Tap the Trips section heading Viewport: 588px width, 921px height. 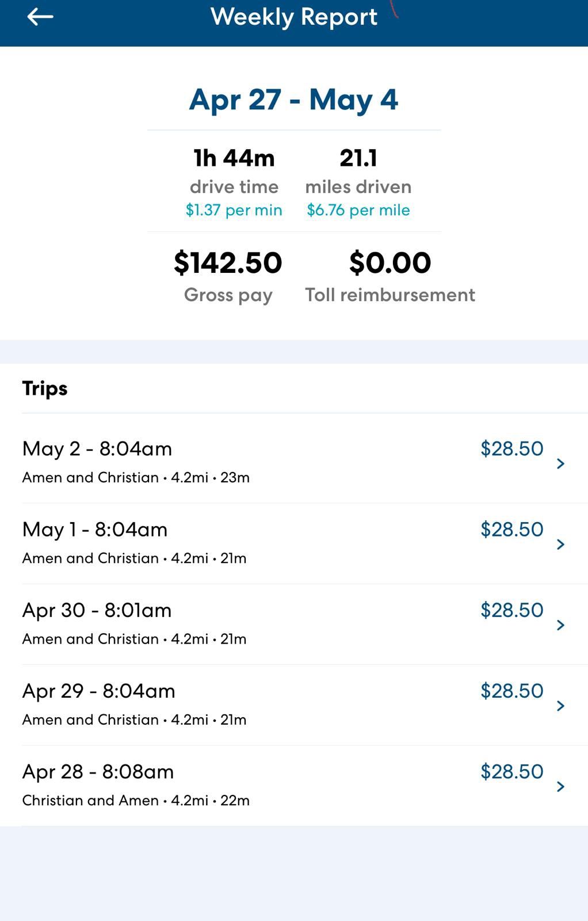(45, 389)
